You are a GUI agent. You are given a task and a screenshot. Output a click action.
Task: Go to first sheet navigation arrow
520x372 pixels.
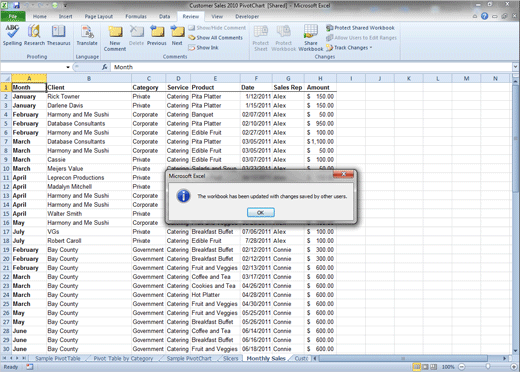4,358
